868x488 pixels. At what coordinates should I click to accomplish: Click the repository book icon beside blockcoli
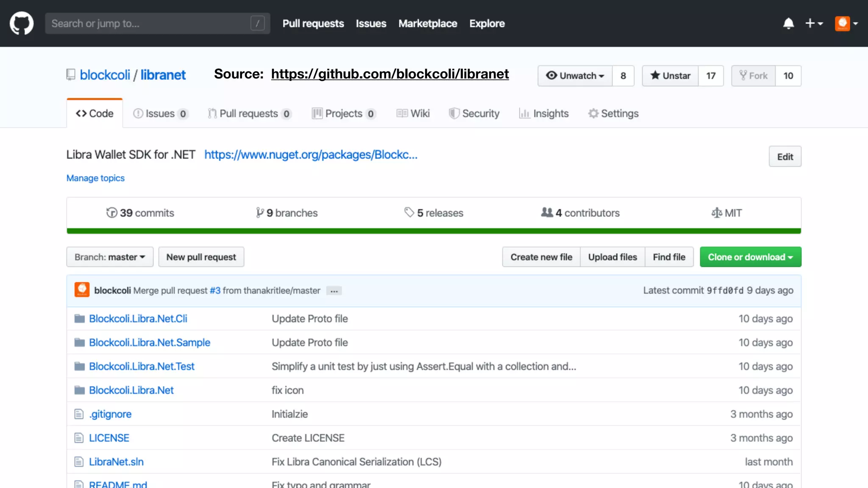[x=71, y=75]
